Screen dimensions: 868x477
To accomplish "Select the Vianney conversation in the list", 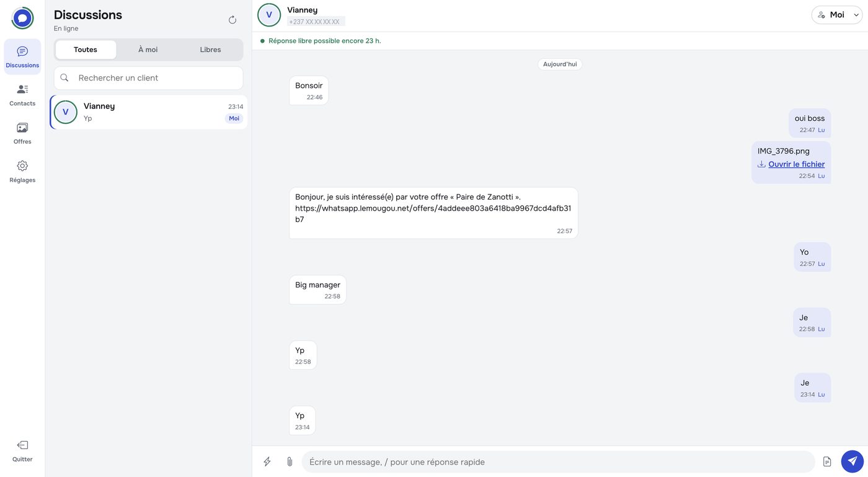I will click(149, 112).
